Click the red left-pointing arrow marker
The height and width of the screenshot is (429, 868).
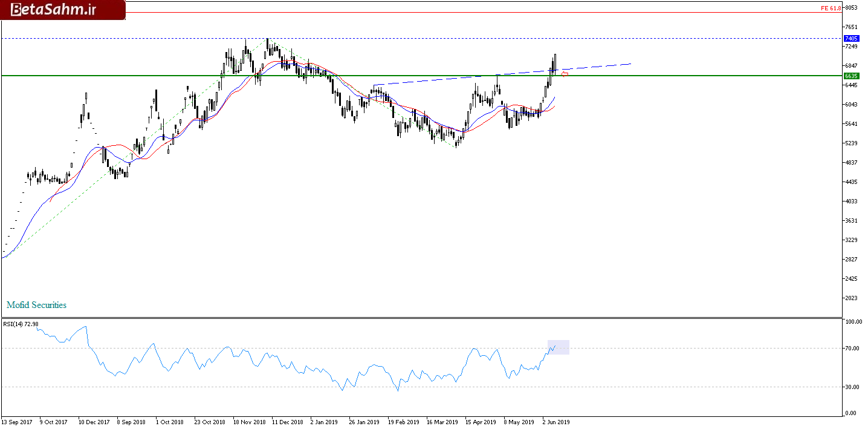point(565,74)
